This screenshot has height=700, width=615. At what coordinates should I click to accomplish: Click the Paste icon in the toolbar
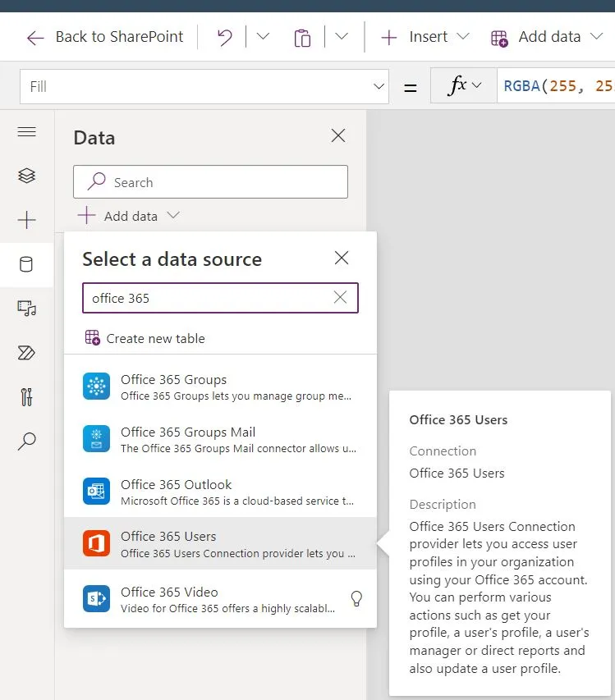click(302, 37)
